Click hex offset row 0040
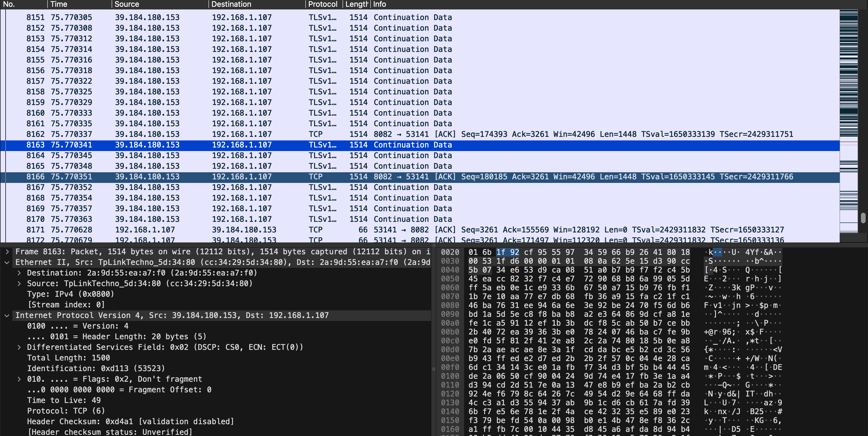The image size is (868, 436). [450, 270]
